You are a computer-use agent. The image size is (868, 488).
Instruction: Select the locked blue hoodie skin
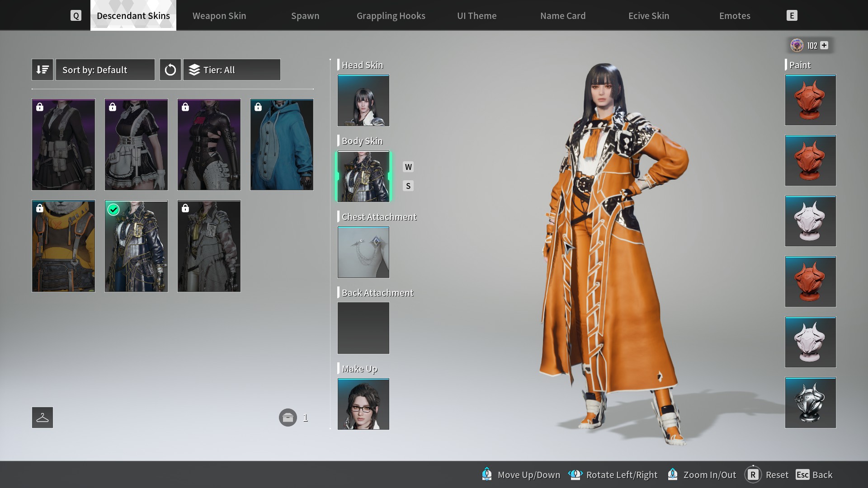tap(282, 145)
